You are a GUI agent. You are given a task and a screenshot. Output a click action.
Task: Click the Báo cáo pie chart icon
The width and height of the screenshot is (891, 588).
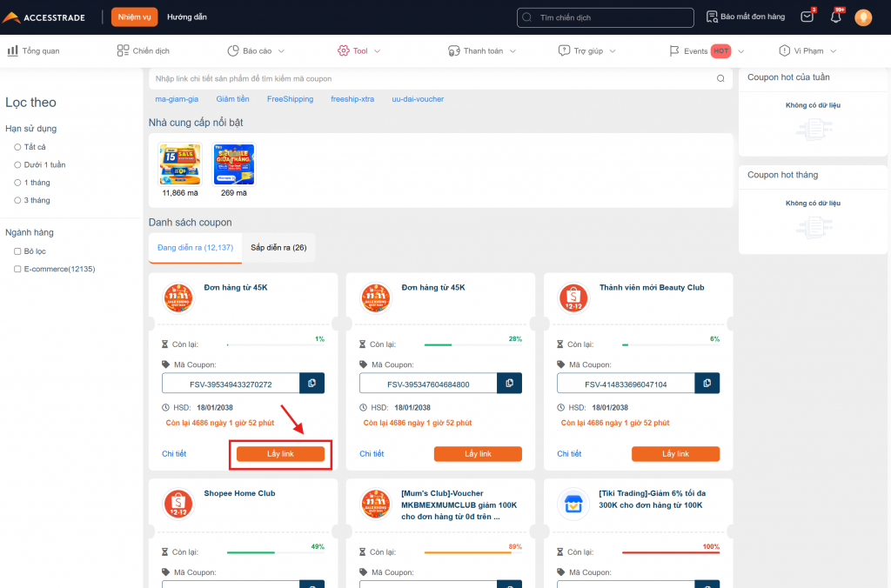pyautogui.click(x=233, y=50)
